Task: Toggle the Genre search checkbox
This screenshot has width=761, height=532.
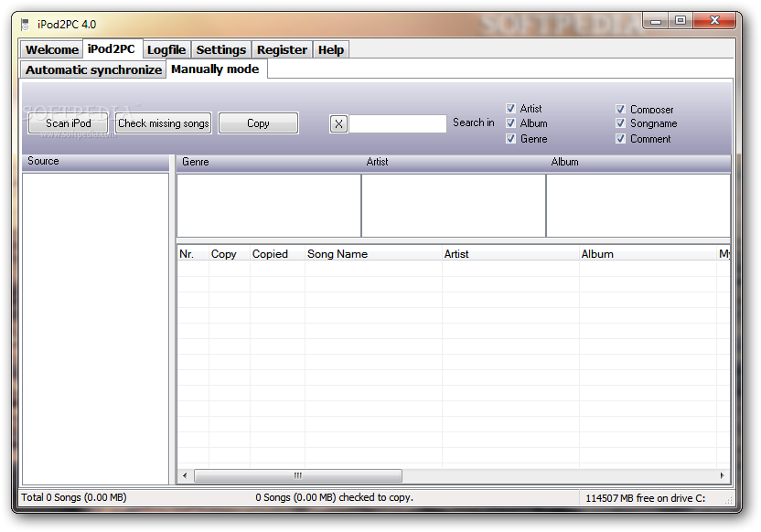Action: (x=510, y=139)
